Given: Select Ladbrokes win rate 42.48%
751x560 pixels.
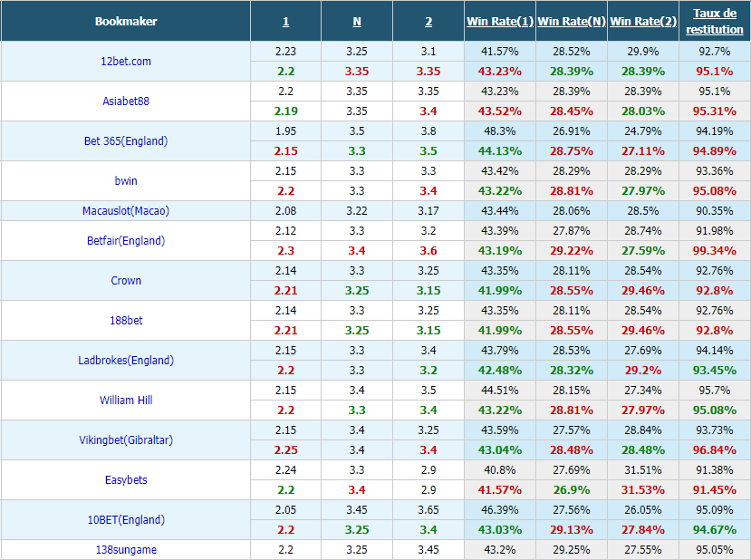Looking at the screenshot, I should (499, 371).
